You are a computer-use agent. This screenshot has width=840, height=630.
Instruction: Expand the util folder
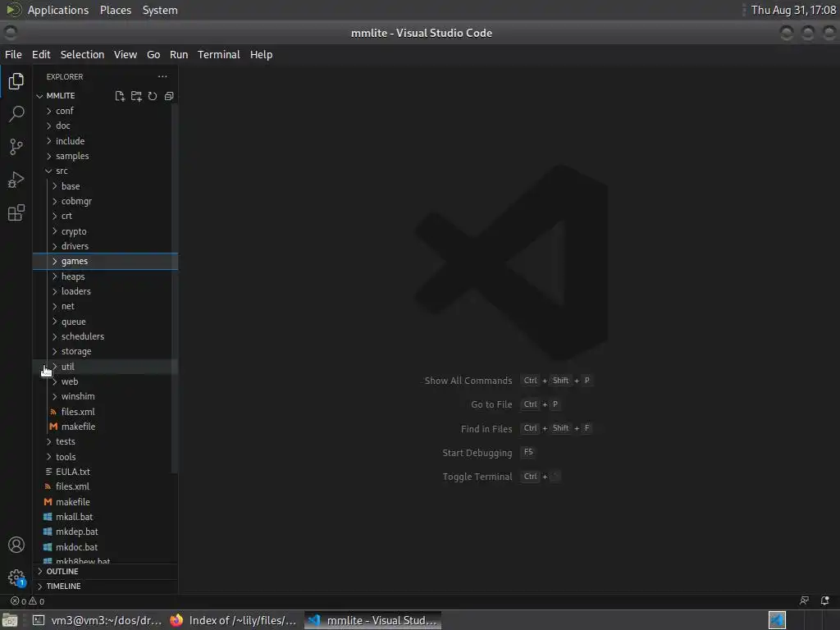coord(105,367)
